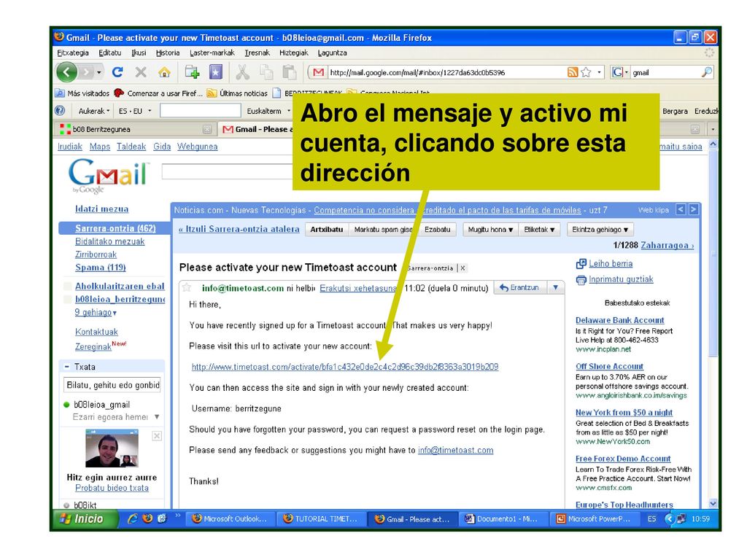This screenshot has width=747, height=560.
Task: Click Markatu spam gisa button
Action: click(x=383, y=230)
